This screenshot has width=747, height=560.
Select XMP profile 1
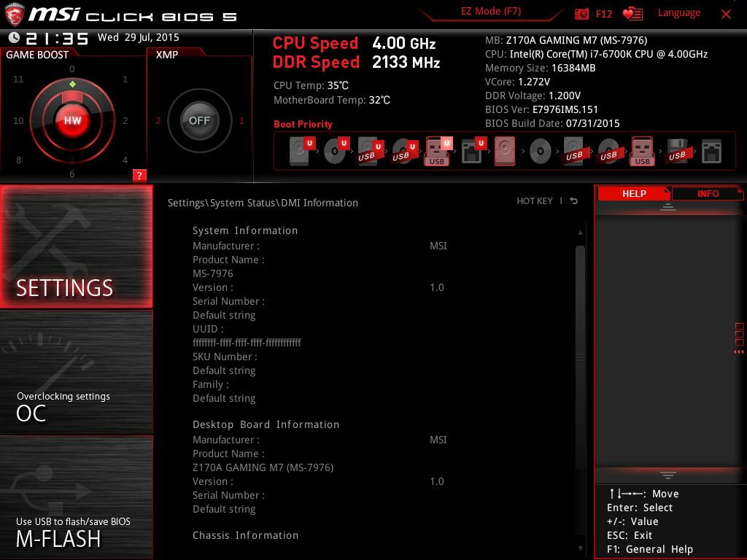pyautogui.click(x=241, y=121)
